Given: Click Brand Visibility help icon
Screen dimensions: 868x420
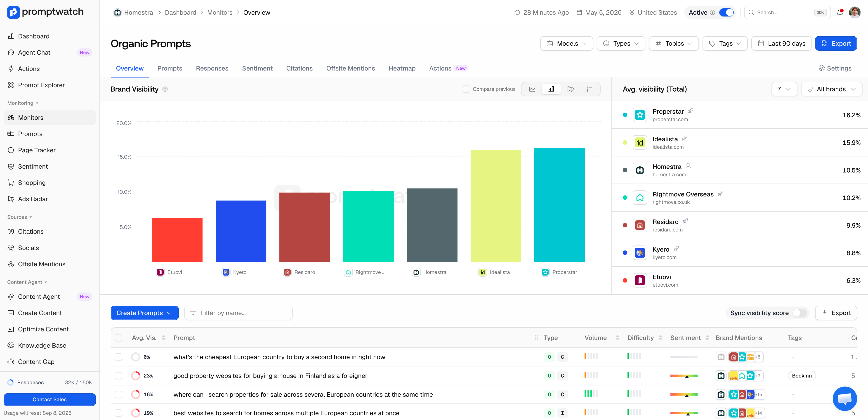Looking at the screenshot, I should tap(165, 89).
